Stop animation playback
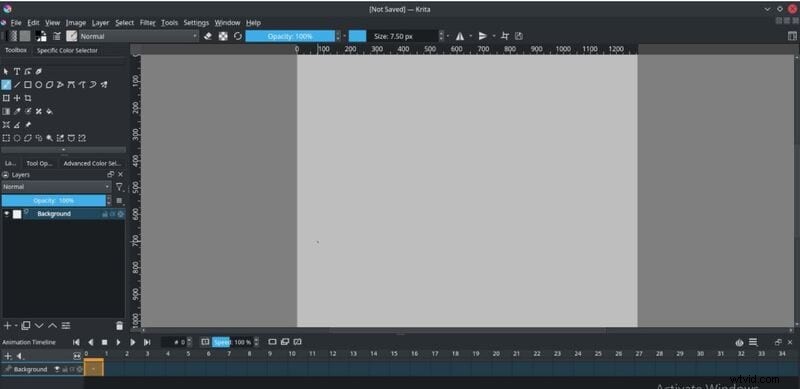The width and height of the screenshot is (800, 389). click(104, 342)
